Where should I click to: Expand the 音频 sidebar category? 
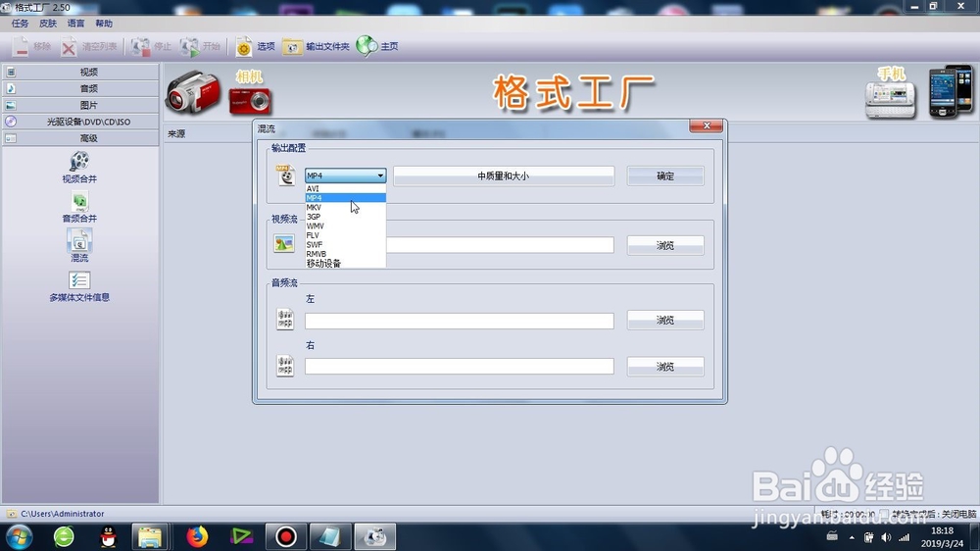80,89
